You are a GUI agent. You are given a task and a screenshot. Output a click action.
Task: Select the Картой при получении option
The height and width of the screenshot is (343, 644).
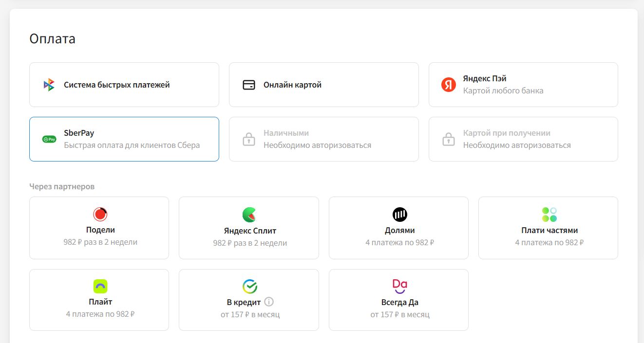(523, 139)
